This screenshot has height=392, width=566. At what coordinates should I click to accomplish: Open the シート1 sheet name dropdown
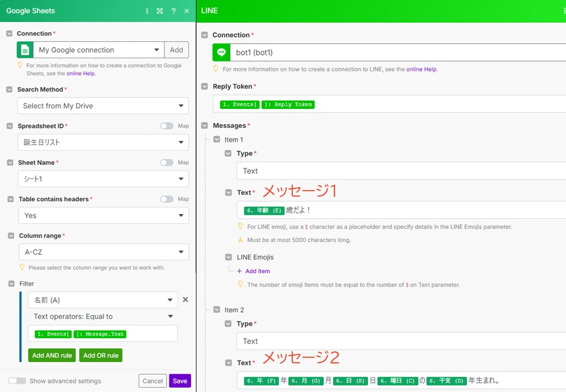coord(103,179)
